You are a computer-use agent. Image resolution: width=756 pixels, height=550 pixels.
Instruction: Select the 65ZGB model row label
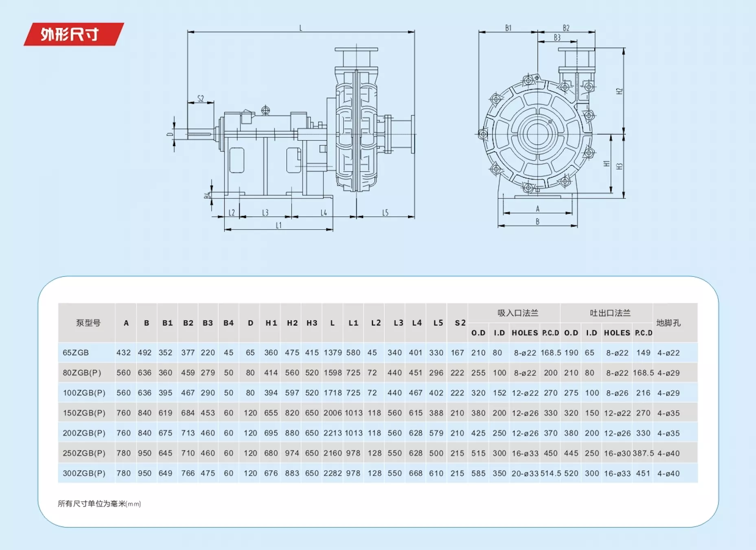76,353
